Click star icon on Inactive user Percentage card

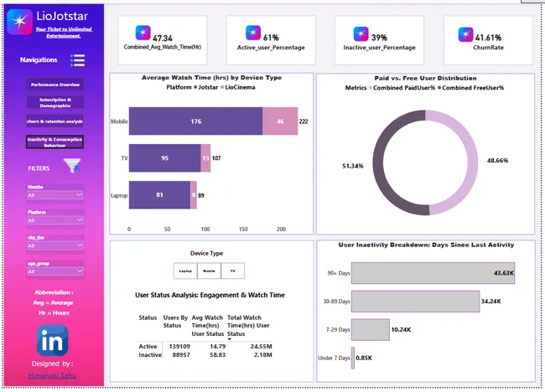[x=361, y=34]
